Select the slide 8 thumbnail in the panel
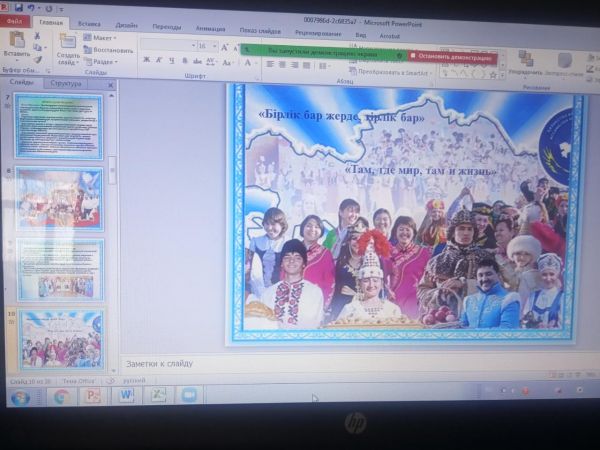This screenshot has height=450, width=600. point(59,196)
